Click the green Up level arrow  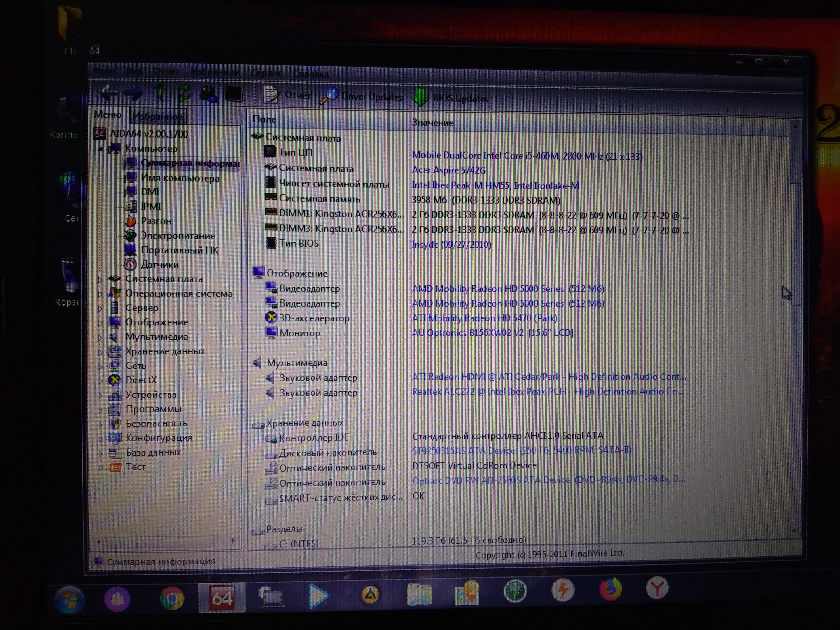click(x=161, y=93)
